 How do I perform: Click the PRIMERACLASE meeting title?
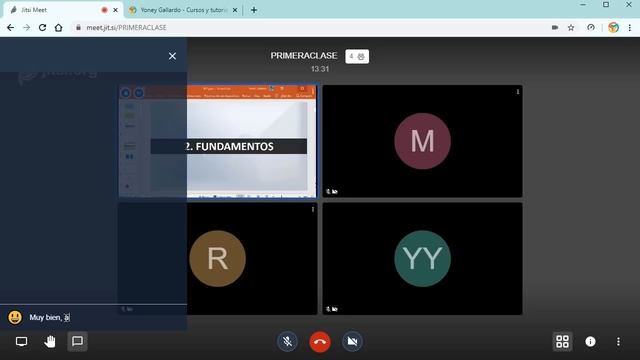click(304, 56)
